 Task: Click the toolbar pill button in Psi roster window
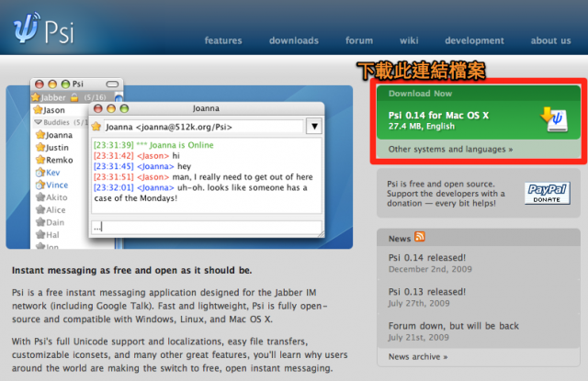[112, 84]
